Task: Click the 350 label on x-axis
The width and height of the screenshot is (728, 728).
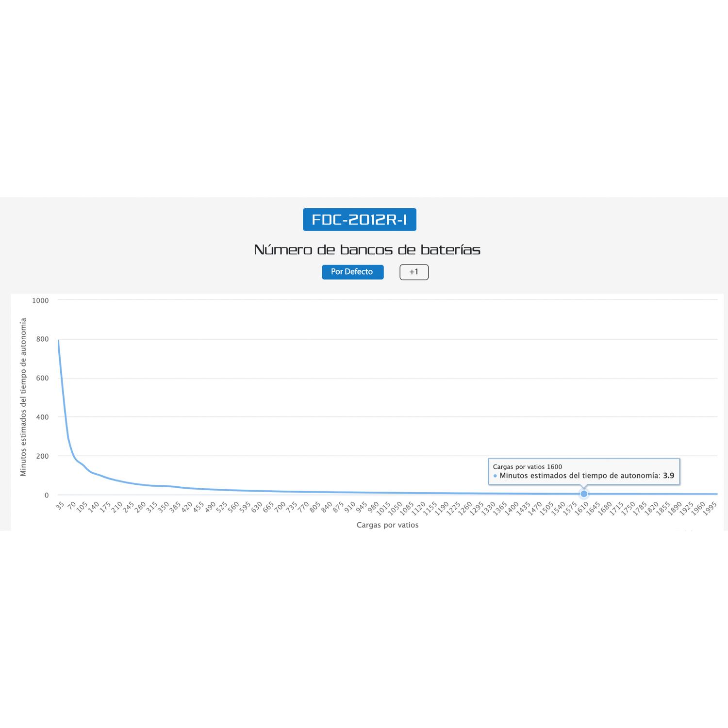Action: coord(164,507)
